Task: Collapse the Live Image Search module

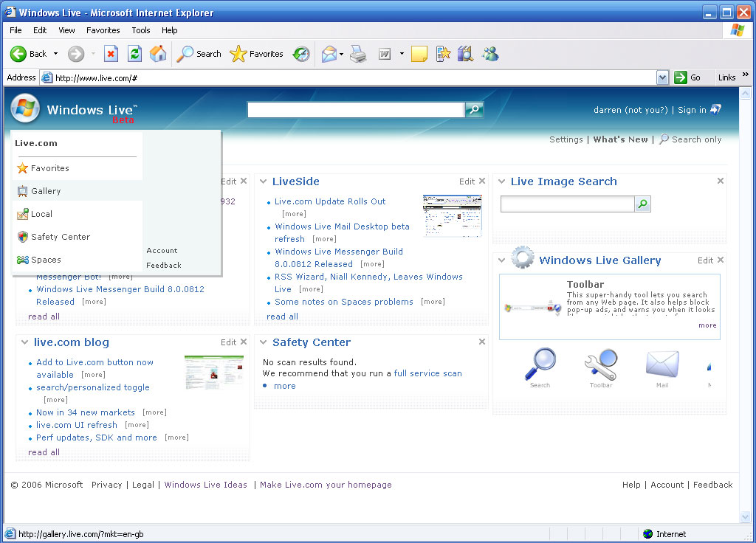Action: (502, 181)
